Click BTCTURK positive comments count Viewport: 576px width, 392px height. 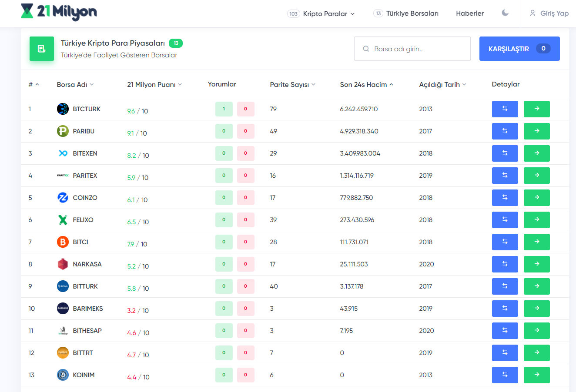click(x=224, y=109)
